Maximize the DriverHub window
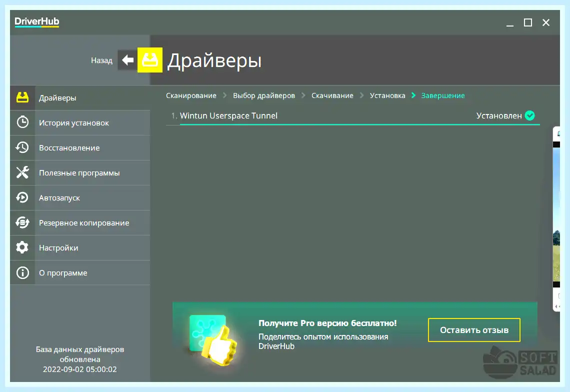 tap(528, 22)
